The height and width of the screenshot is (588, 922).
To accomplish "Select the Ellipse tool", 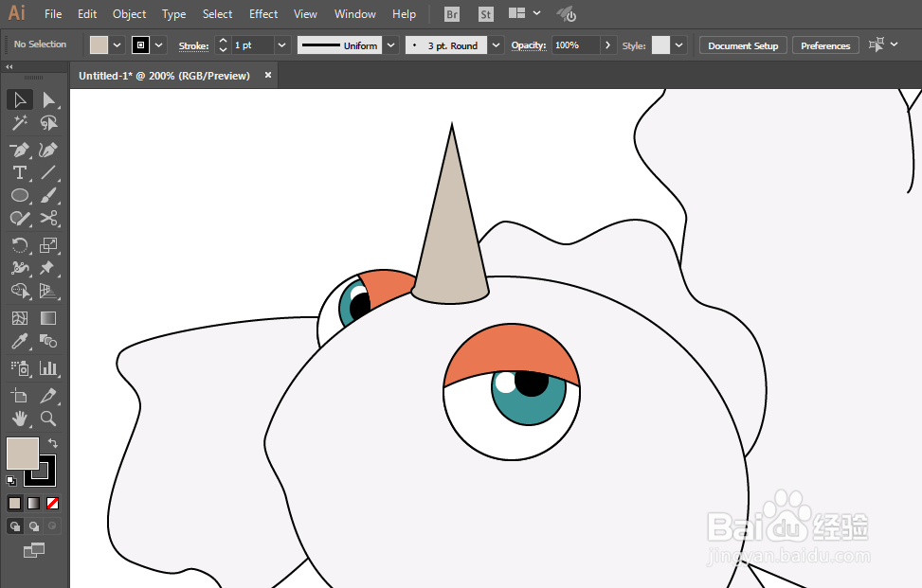I will coord(19,196).
